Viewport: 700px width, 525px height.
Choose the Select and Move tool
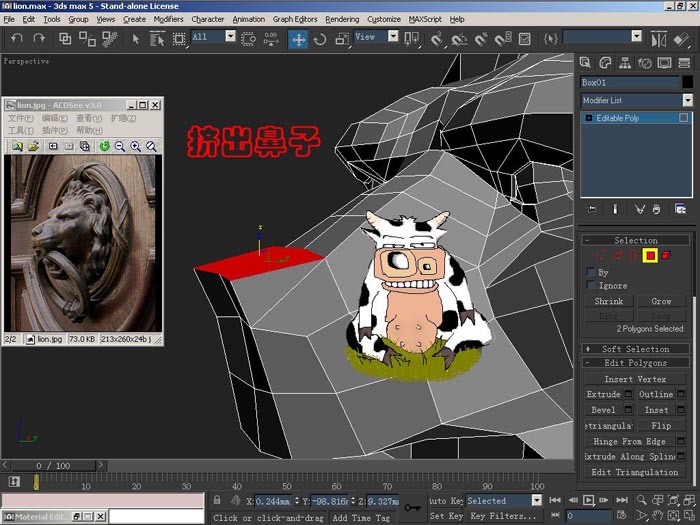point(298,39)
